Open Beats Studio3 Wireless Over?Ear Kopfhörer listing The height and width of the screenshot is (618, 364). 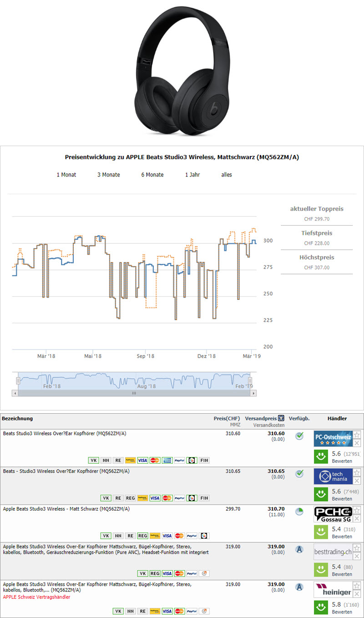pos(64,434)
